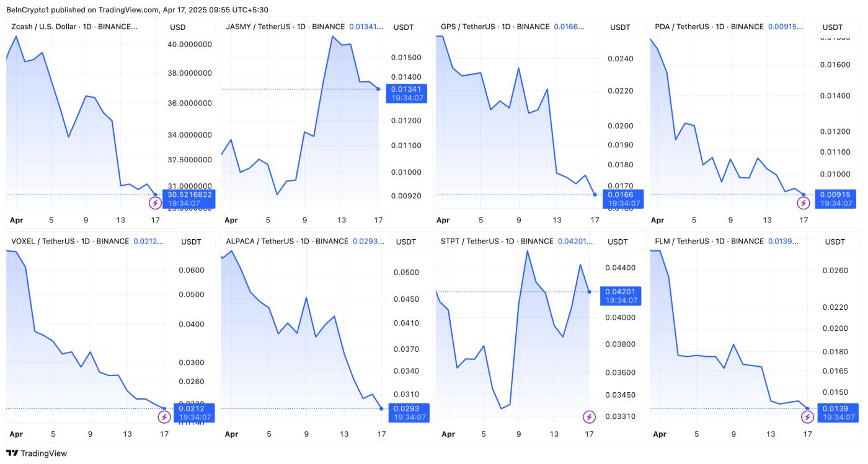Open the USDT currency selector on FLM chart
The image size is (868, 464).
pyautogui.click(x=835, y=242)
